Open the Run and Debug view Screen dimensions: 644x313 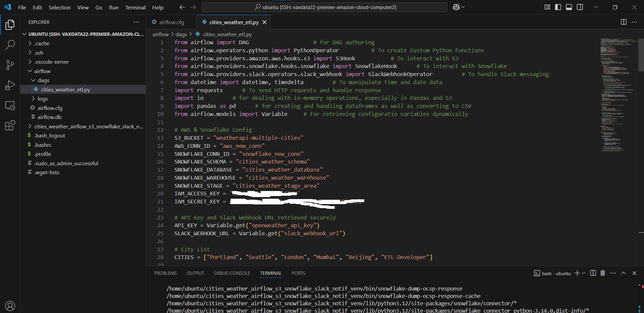(10, 85)
